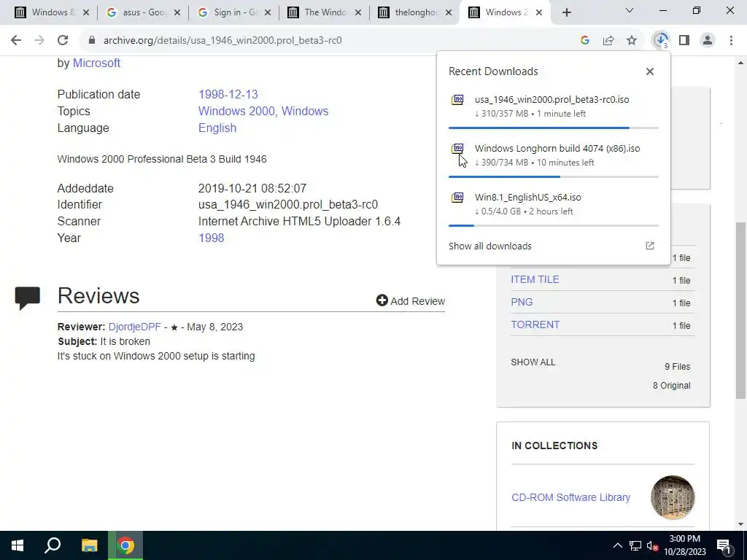The height and width of the screenshot is (560, 747).
Task: Show hidden system tray icons
Action: (617, 545)
